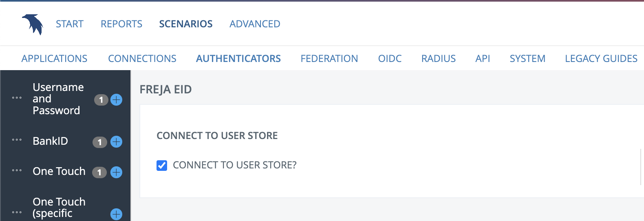
Task: Open the three-dot menu for BankID
Action: click(17, 140)
